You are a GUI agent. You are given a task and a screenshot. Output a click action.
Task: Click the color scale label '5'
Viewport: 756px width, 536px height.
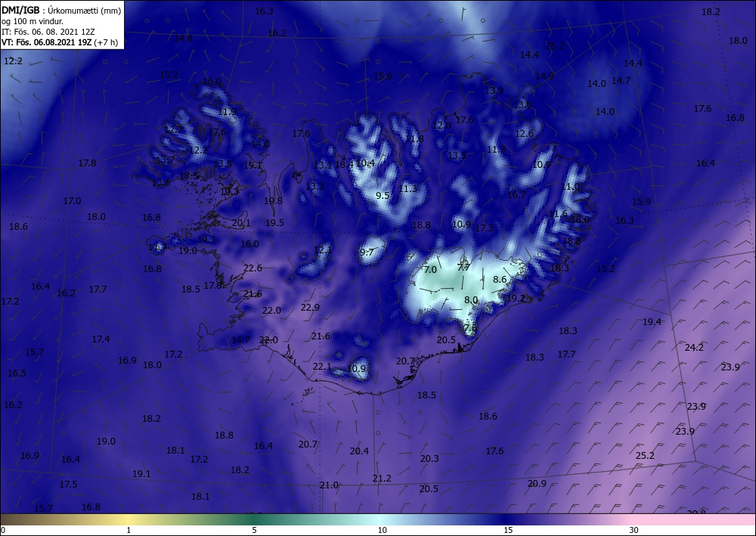(x=254, y=530)
